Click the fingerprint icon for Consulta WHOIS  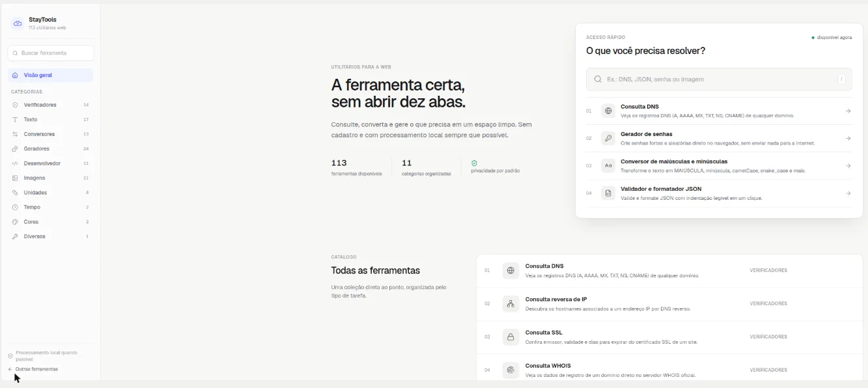511,370
